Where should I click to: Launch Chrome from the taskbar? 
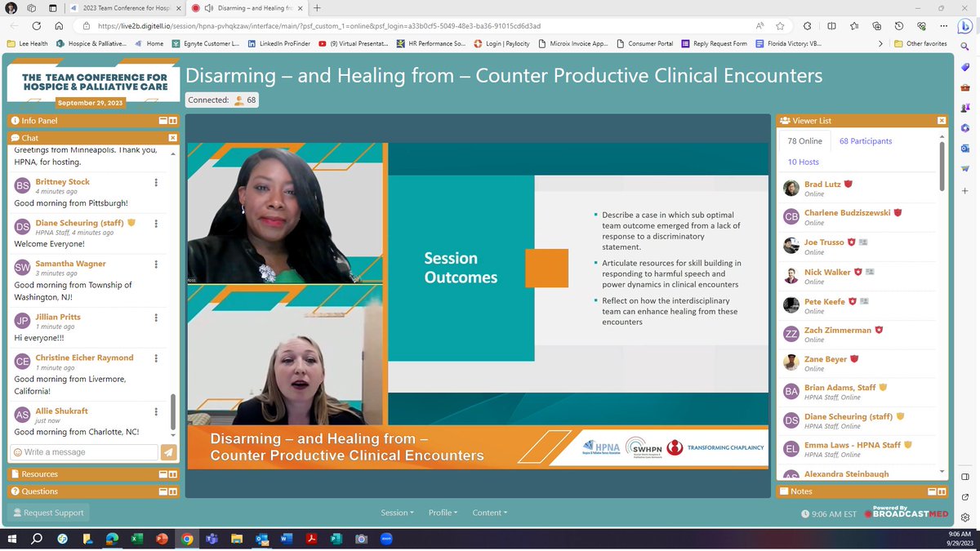tap(187, 540)
